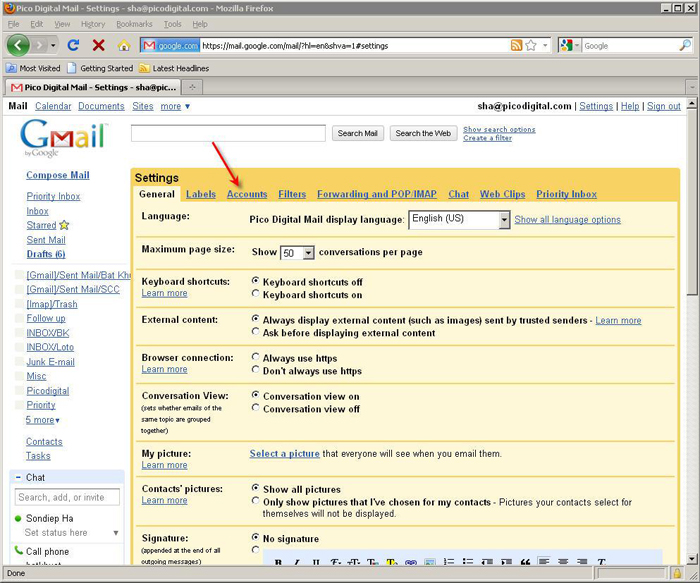The width and height of the screenshot is (700, 583).
Task: Go back with the green Back arrow
Action: click(x=18, y=45)
